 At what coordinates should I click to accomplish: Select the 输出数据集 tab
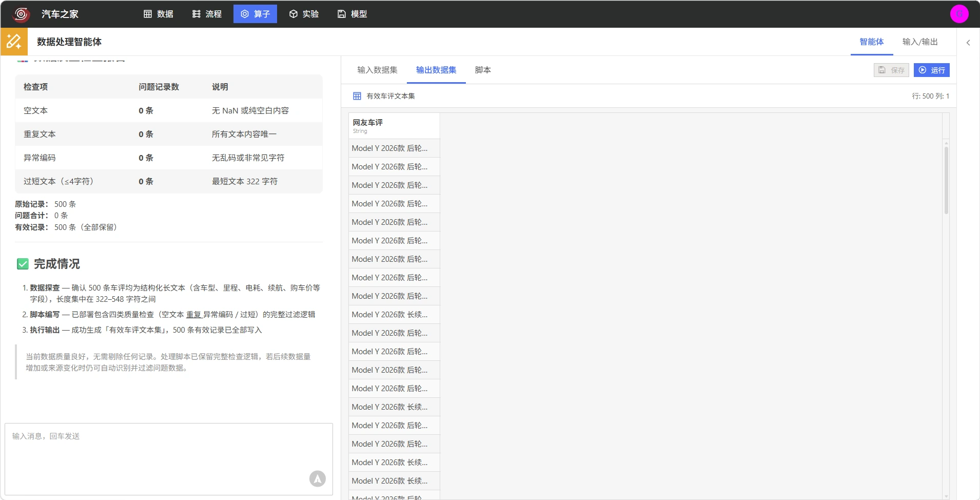click(x=436, y=70)
